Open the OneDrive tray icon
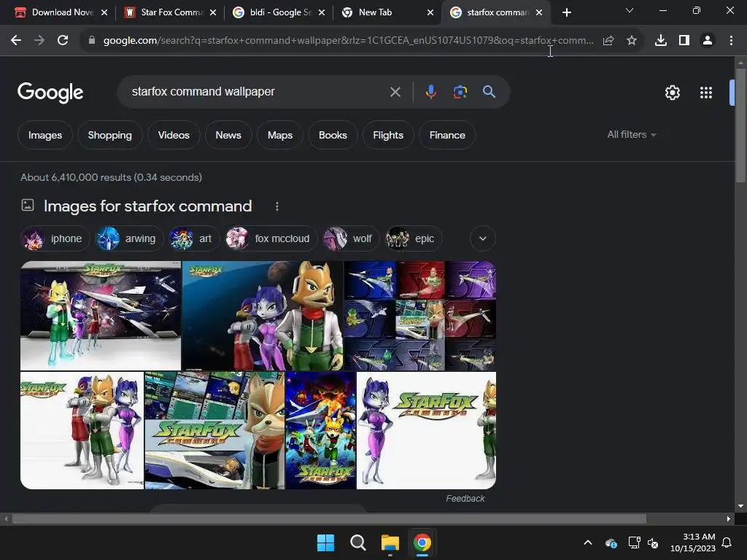This screenshot has height=560, width=747. (x=611, y=542)
